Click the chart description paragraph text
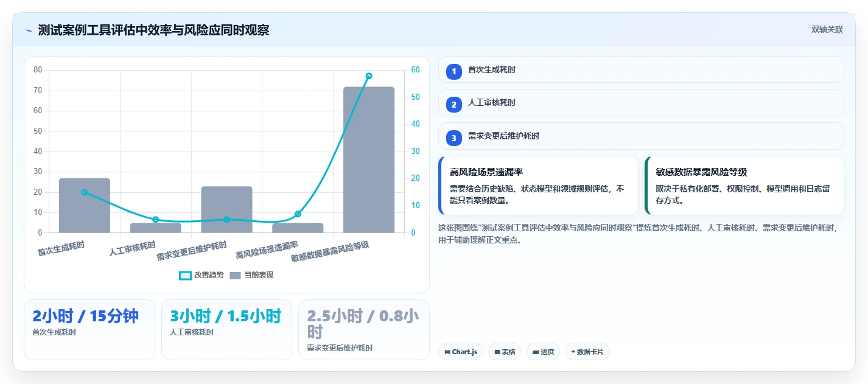The width and height of the screenshot is (868, 384). point(639,234)
